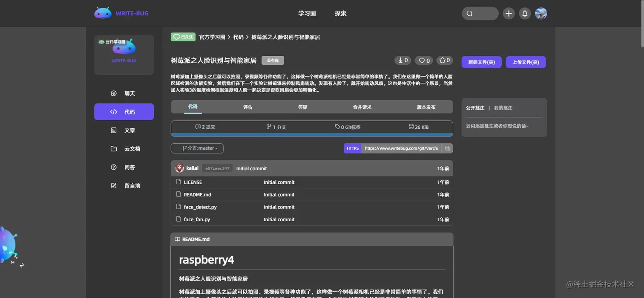Click the README.md panel header

pyautogui.click(x=312, y=239)
